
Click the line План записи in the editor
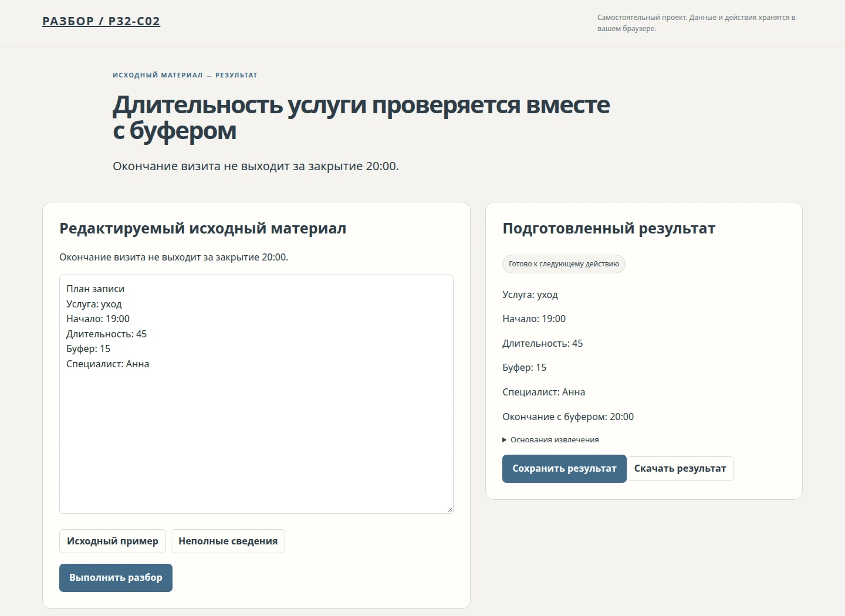[x=96, y=289]
